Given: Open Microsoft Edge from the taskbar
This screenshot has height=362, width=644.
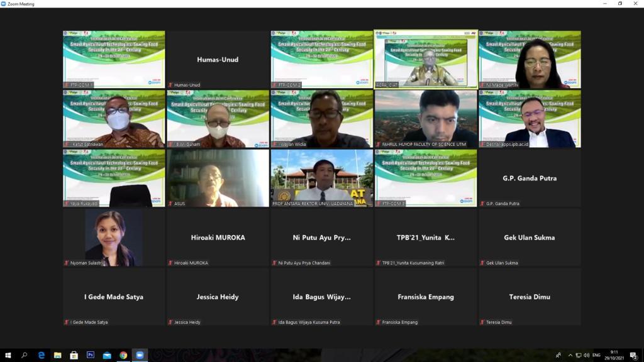Looking at the screenshot, I should coord(41,355).
